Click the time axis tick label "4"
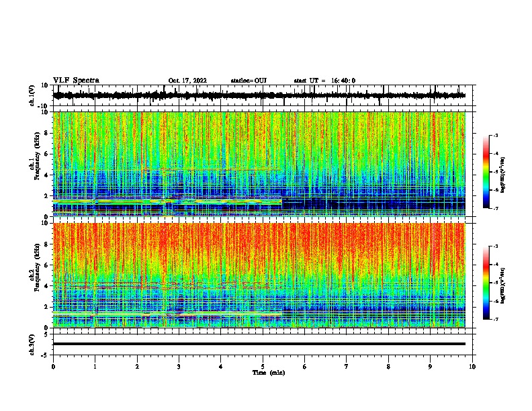This screenshot has height=411, width=532. click(221, 367)
